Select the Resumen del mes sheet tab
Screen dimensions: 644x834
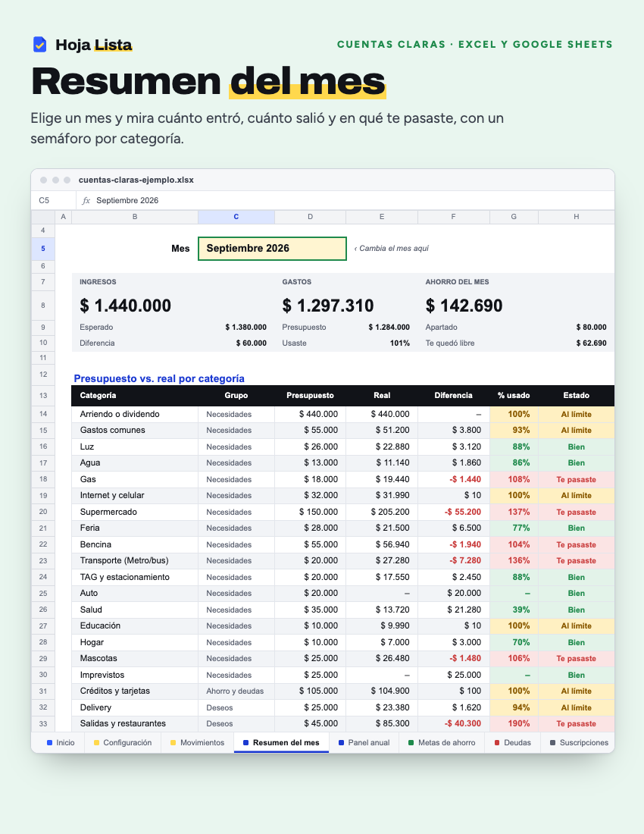282,742
